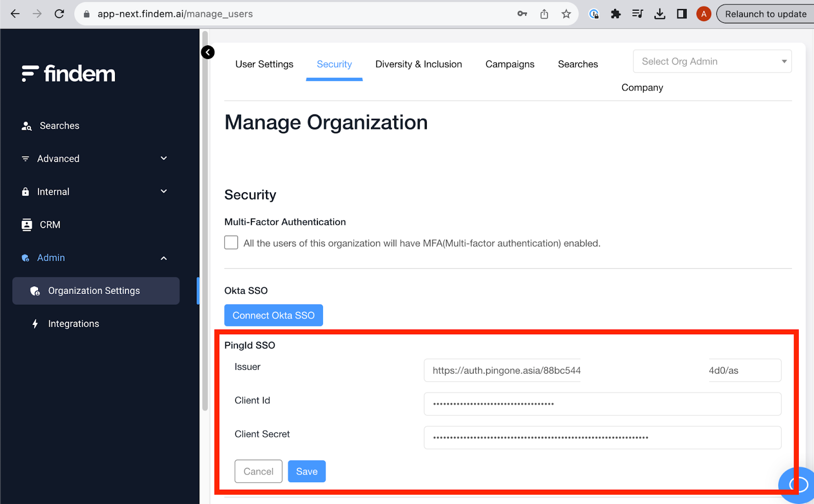The image size is (814, 504).
Task: Click the PingId Issuer URL field
Action: (x=602, y=370)
